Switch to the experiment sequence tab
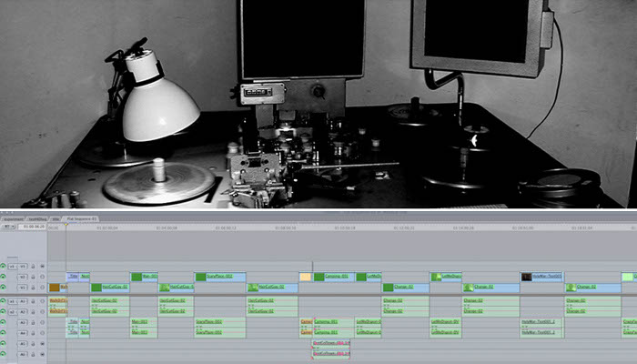This screenshot has height=364, width=637. click(14, 219)
